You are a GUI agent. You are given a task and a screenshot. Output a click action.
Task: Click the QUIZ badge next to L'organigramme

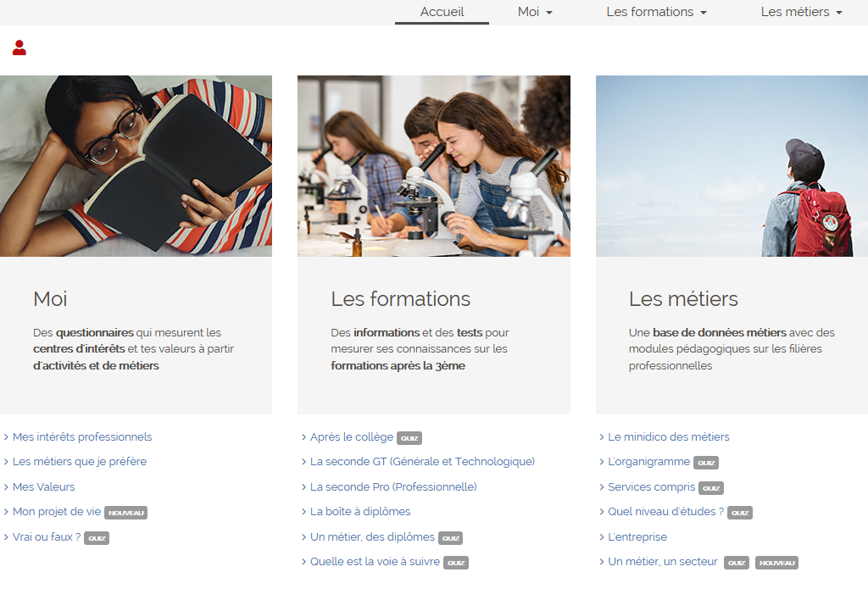pyautogui.click(x=706, y=463)
